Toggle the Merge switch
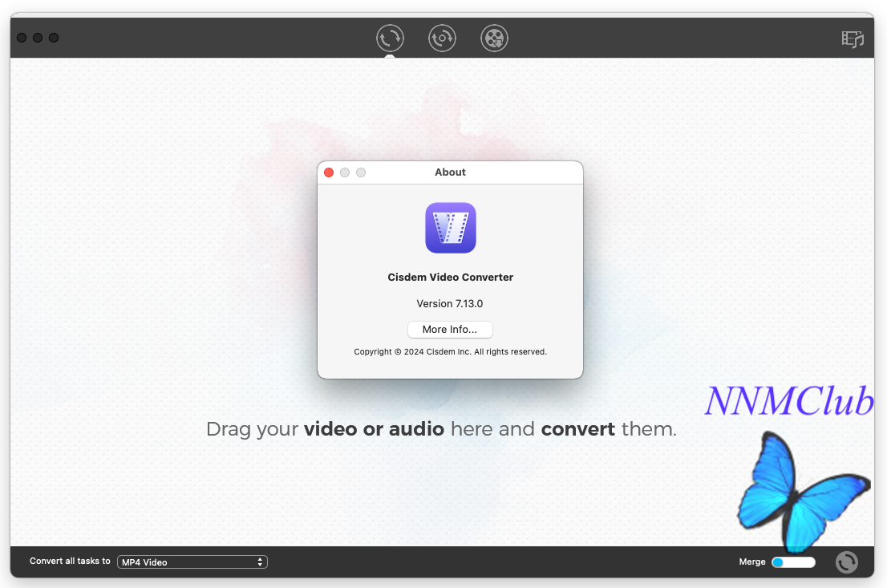887x588 pixels. [794, 562]
